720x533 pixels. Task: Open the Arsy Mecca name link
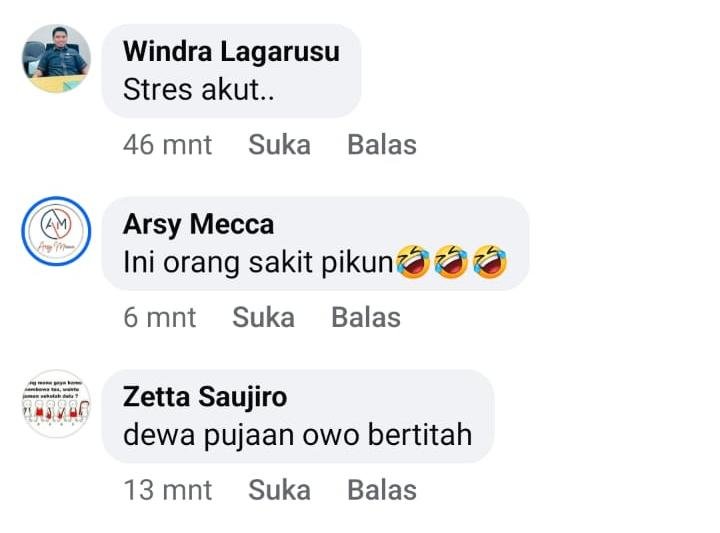(x=198, y=224)
